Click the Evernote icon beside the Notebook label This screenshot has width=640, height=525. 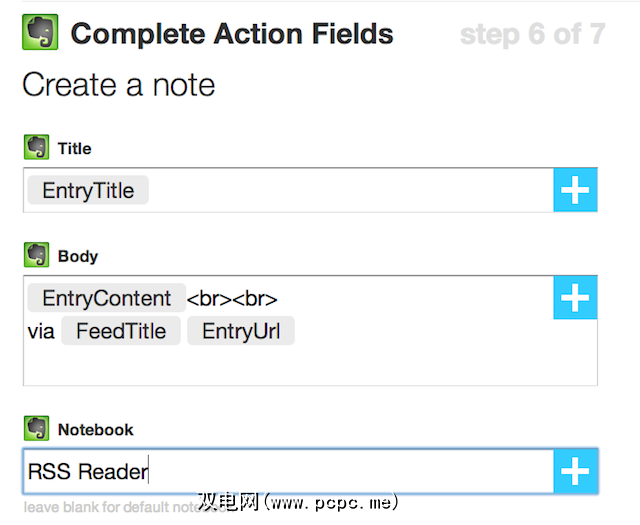(x=37, y=429)
